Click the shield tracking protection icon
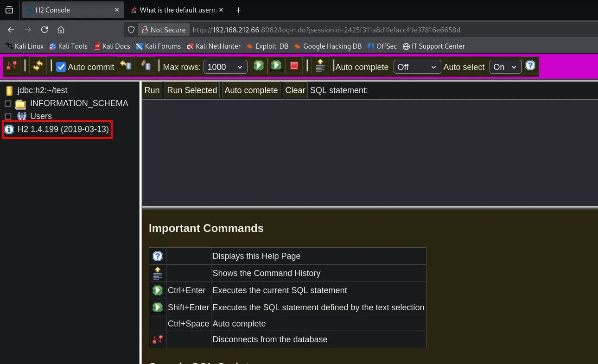Screen dimensions: 598x364 (131, 30)
